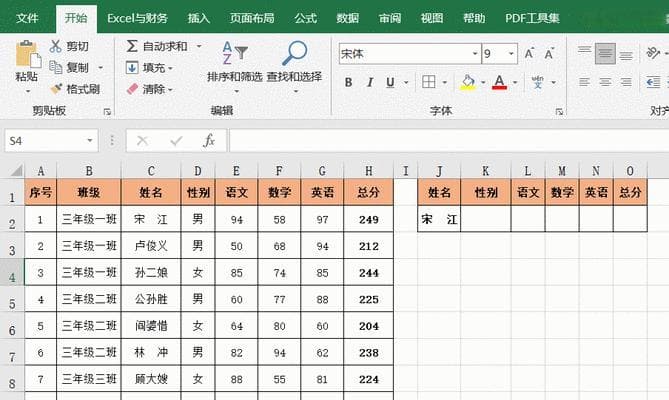Expand the Paste options arrow
The image size is (669, 400).
(28, 91)
